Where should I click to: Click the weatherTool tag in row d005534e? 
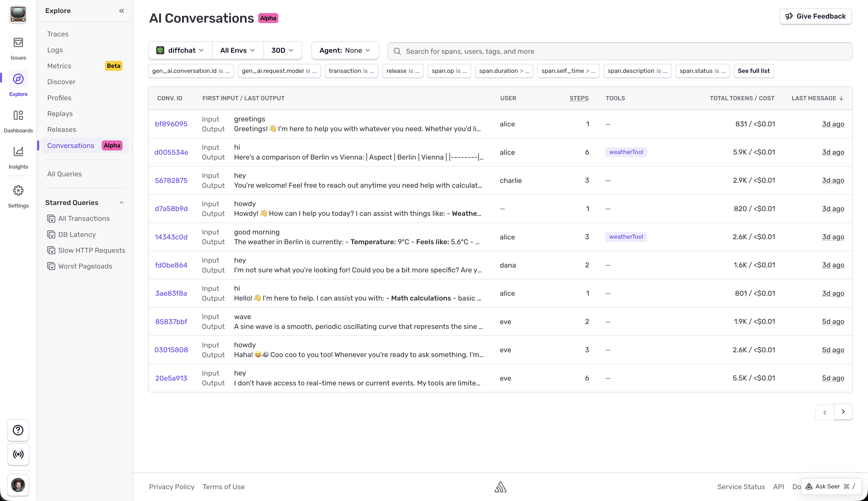tap(626, 152)
